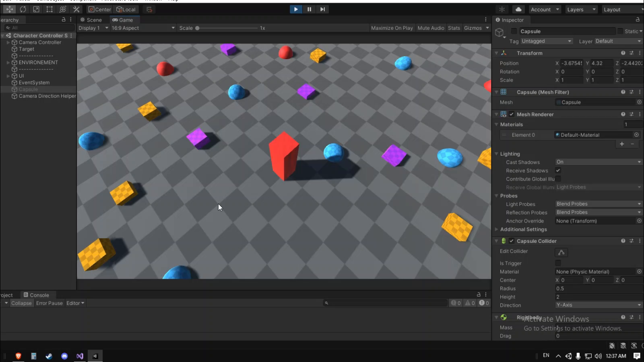The image size is (644, 362).
Task: Enable Is Trigger checkbox
Action: (558, 263)
